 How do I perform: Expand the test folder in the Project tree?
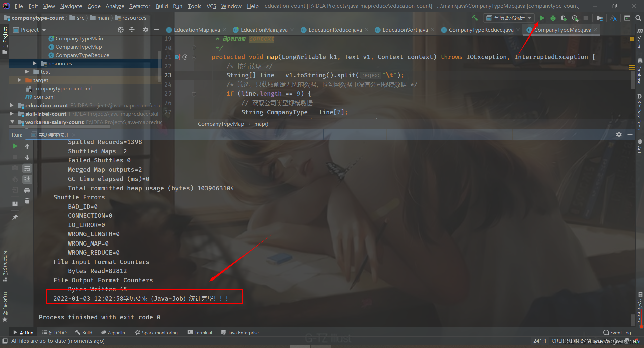27,72
